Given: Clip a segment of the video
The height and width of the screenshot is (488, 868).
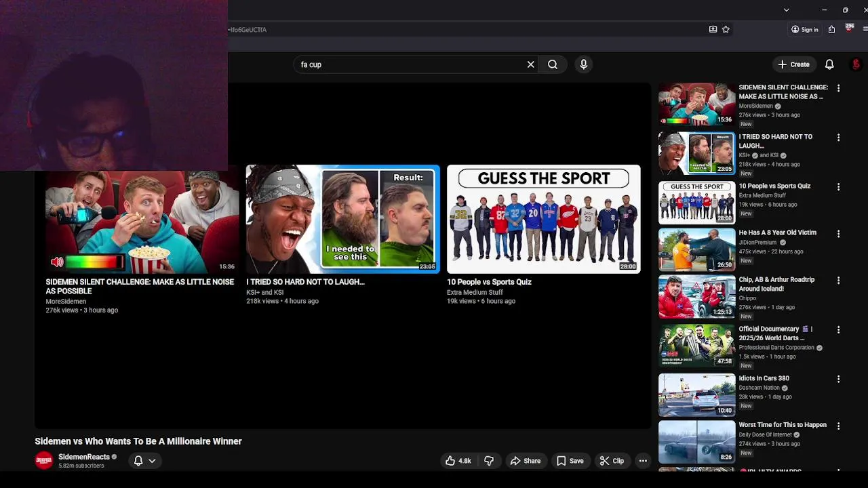Looking at the screenshot, I should (612, 461).
